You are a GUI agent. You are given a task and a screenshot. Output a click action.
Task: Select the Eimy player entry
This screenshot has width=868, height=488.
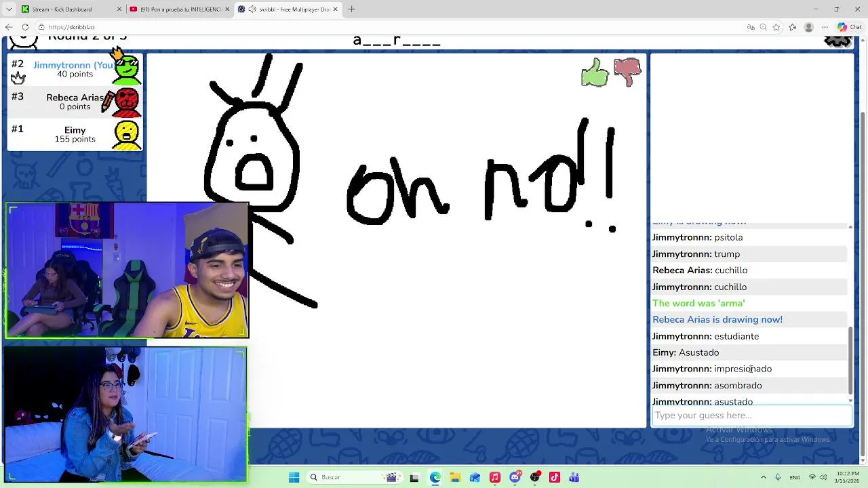click(75, 134)
